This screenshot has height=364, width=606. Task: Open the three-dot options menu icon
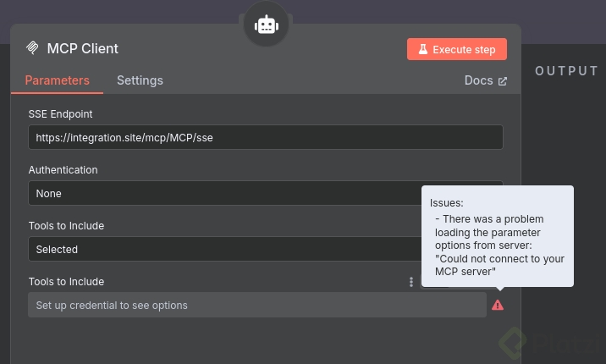pyautogui.click(x=411, y=282)
